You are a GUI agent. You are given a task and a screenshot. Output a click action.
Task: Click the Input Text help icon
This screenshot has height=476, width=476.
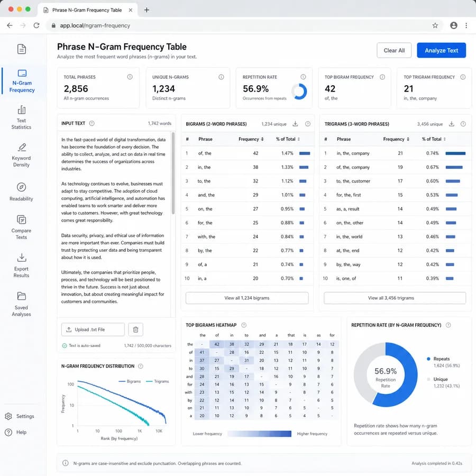[91, 123]
